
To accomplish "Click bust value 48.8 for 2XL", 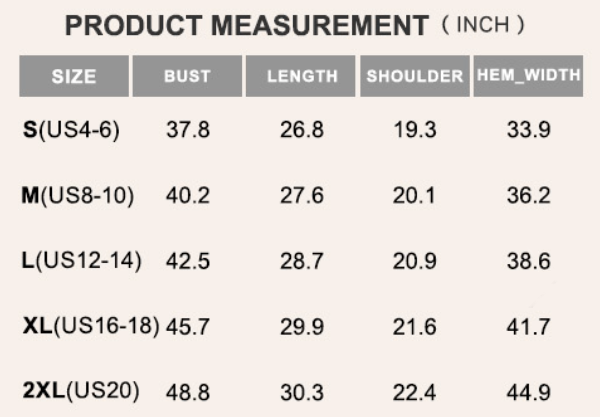I will (x=188, y=393).
